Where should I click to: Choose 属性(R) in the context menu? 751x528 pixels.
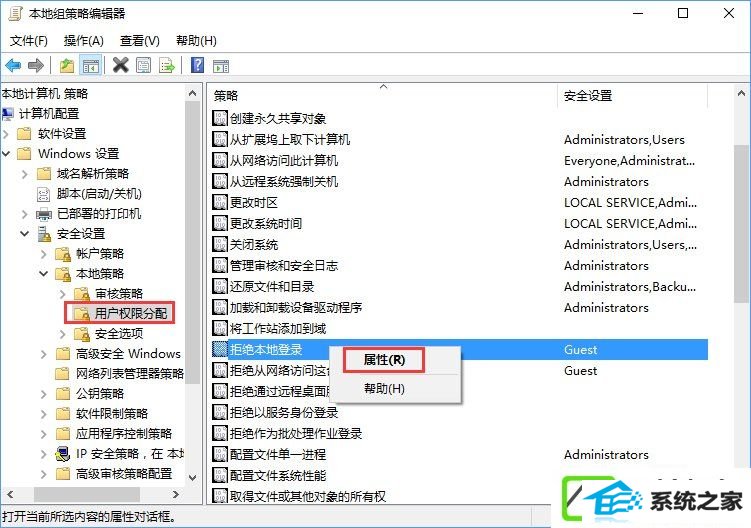tap(384, 360)
